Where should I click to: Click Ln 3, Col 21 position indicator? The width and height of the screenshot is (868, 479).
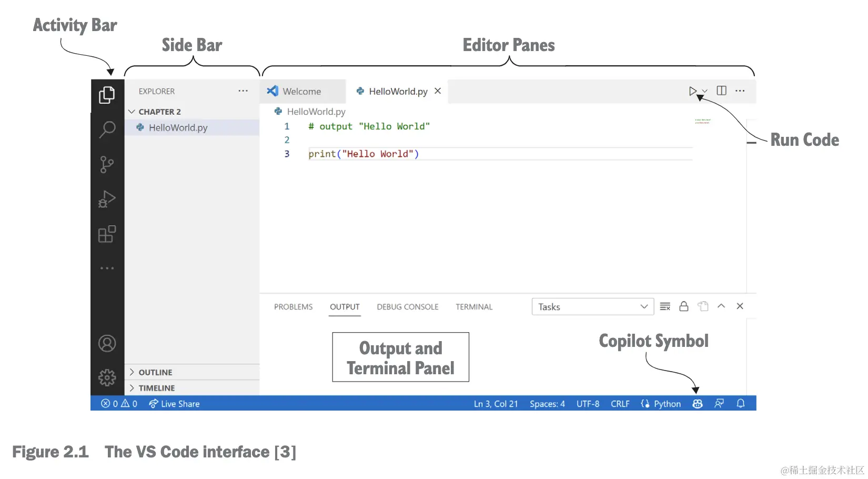point(496,404)
